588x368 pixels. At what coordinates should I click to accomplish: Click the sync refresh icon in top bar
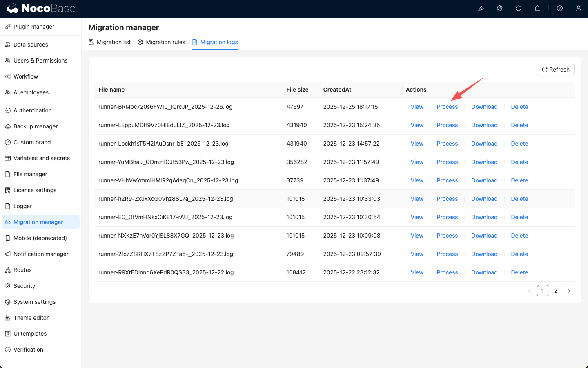click(x=519, y=8)
